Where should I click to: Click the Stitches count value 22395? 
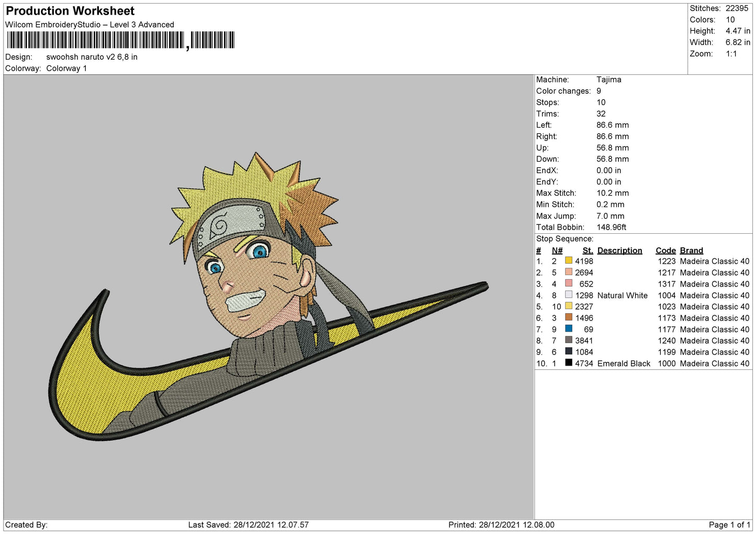(x=737, y=8)
